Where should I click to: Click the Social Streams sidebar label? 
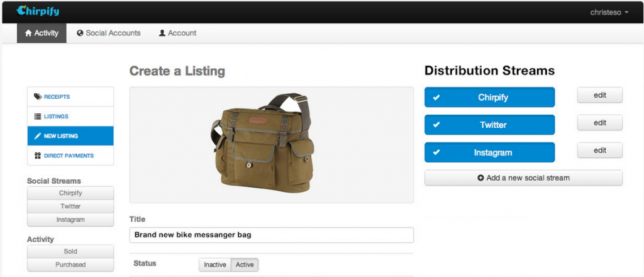[x=54, y=181]
